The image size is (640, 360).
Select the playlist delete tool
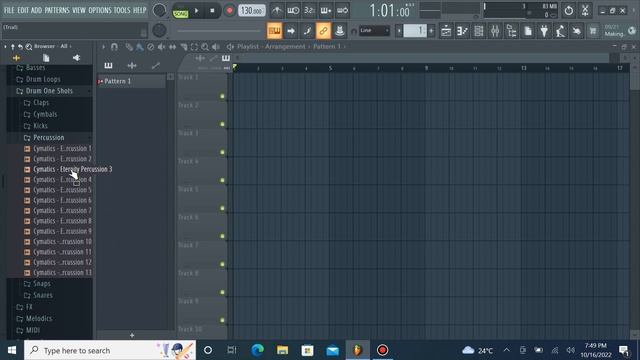pyautogui.click(x=151, y=47)
